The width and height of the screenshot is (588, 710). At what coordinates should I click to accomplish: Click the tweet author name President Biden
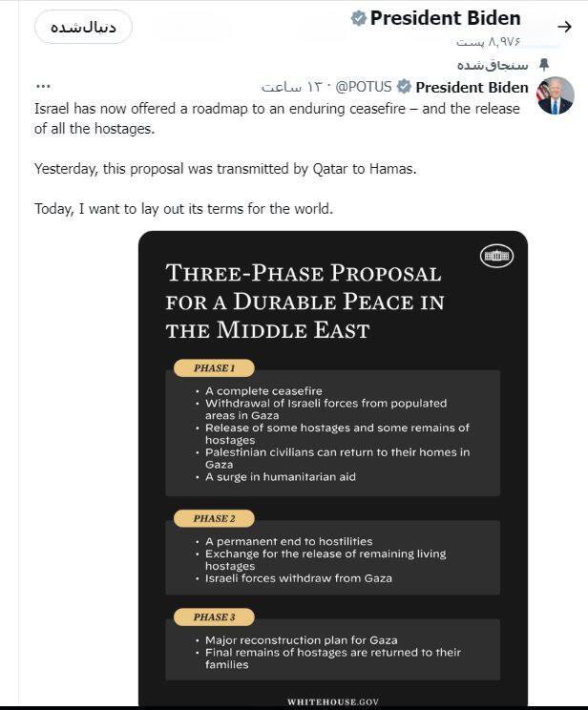472,87
